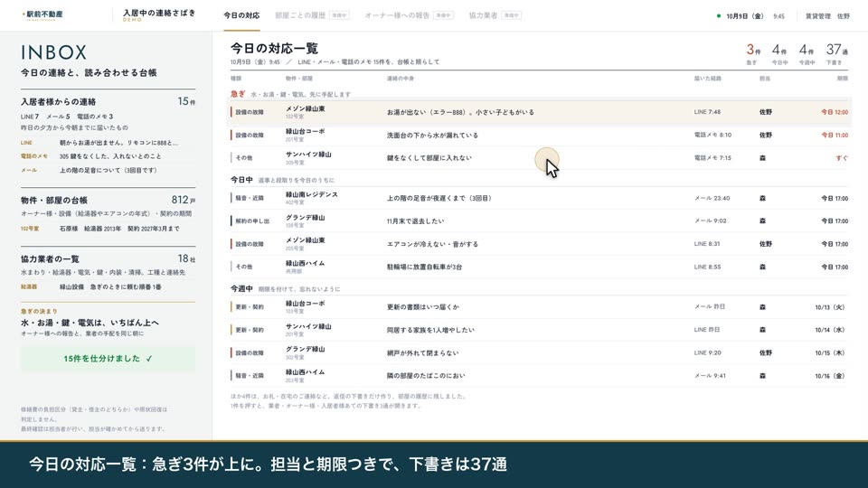Open mail 上の階の足音について

pyautogui.click(x=108, y=171)
